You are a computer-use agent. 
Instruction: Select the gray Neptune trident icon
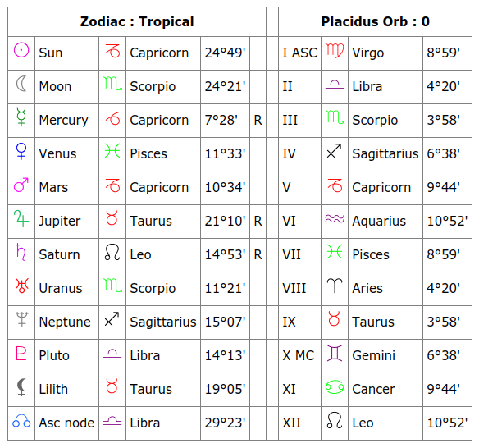point(21,319)
